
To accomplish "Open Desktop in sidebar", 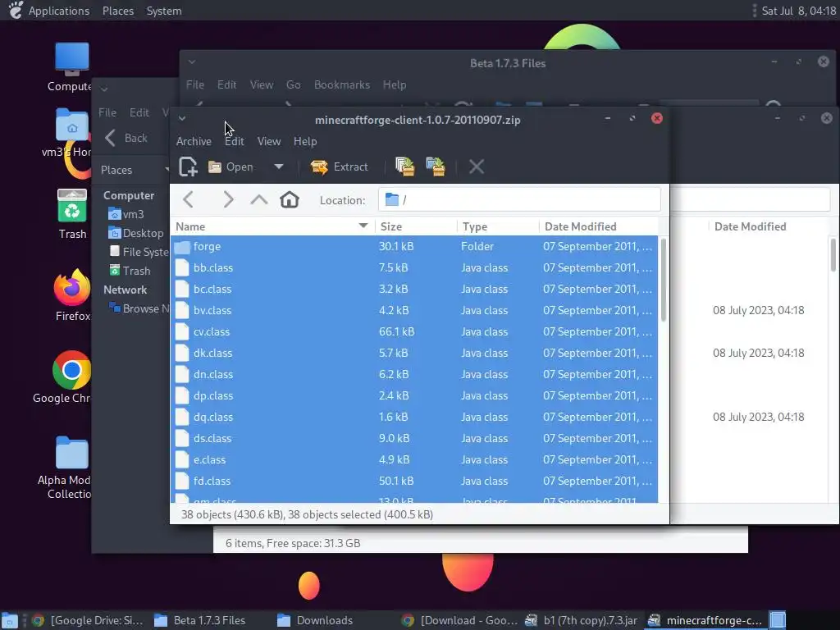I will [x=136, y=233].
